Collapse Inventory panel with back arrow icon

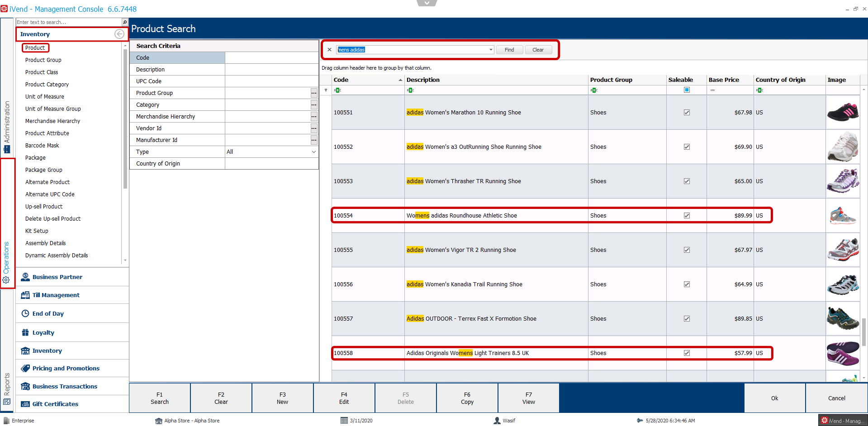click(x=119, y=34)
